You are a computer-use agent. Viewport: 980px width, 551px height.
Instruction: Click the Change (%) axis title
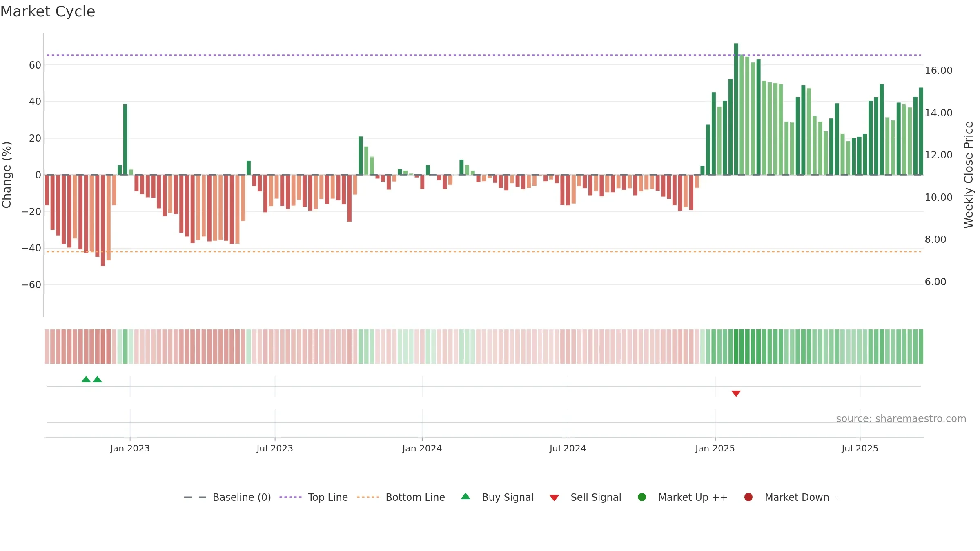tap(7, 175)
